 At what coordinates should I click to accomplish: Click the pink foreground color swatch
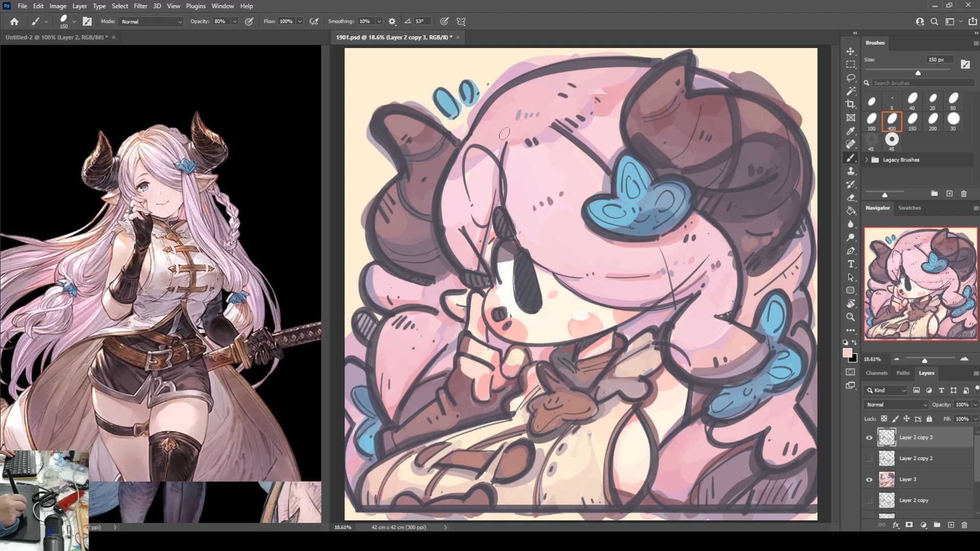click(x=847, y=353)
